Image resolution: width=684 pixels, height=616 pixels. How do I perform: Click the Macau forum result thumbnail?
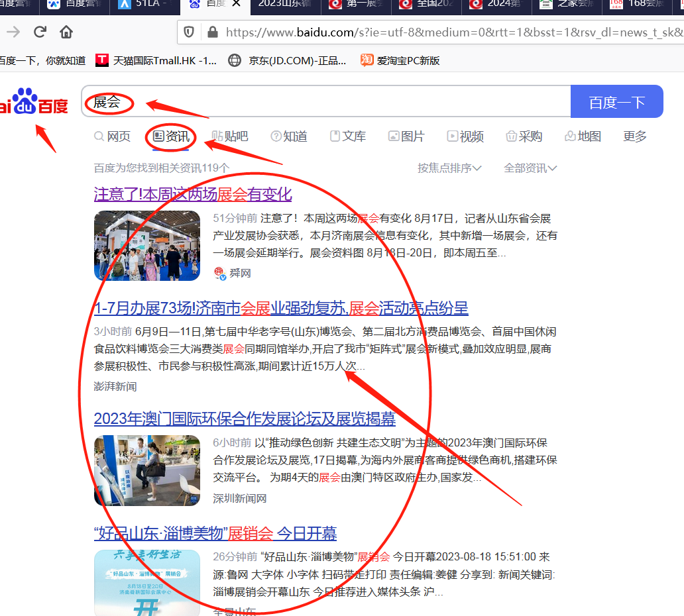[x=147, y=470]
